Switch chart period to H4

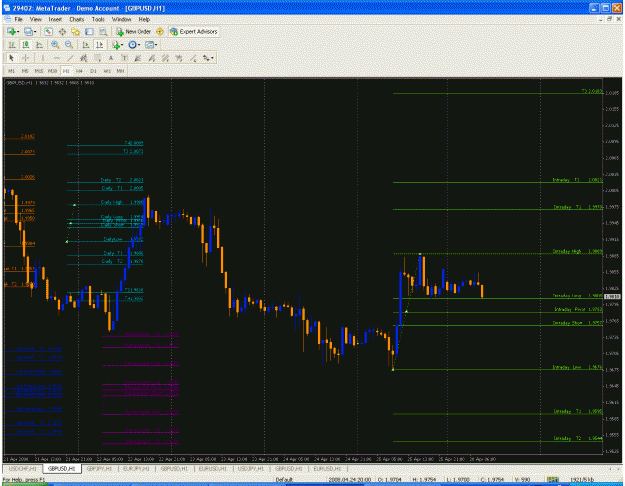[79, 71]
